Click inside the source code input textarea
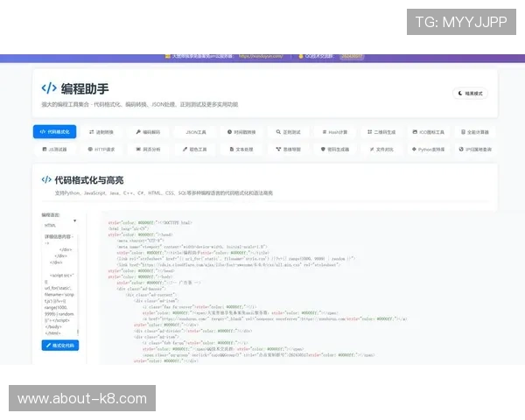The width and height of the screenshot is (525, 420). pos(59,284)
